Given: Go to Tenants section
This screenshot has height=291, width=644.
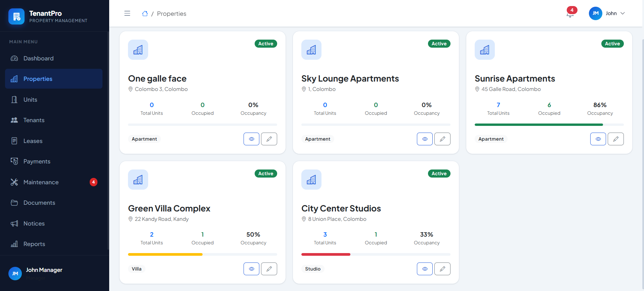Looking at the screenshot, I should click(54, 120).
